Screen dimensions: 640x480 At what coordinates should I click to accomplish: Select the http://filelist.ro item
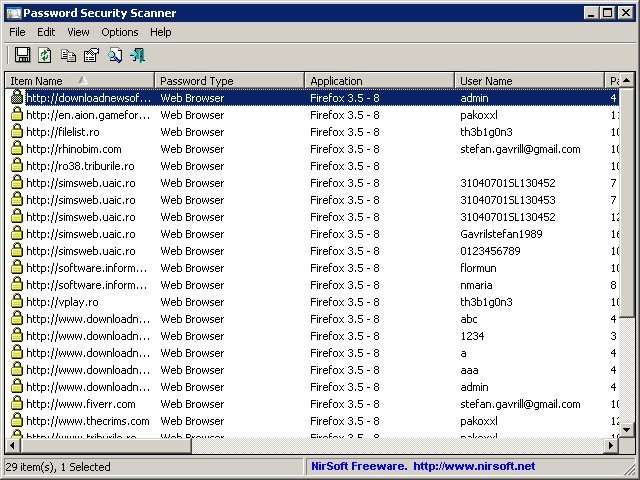[62, 132]
